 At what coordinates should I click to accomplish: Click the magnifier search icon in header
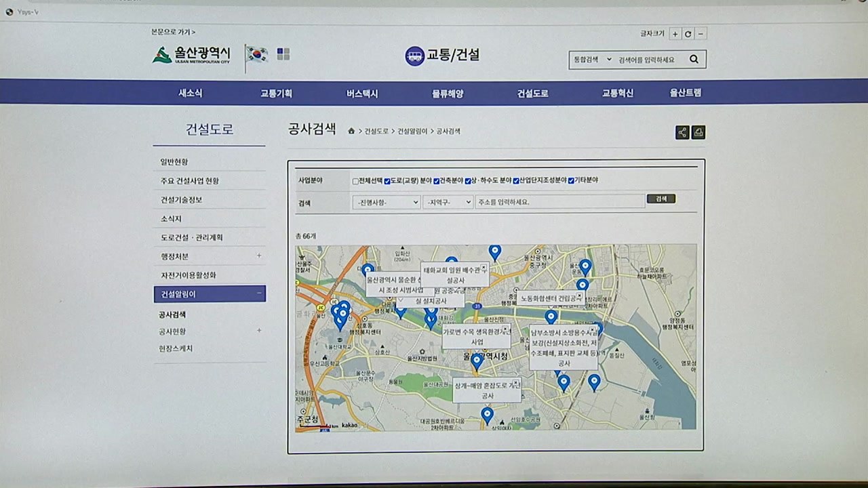[694, 60]
